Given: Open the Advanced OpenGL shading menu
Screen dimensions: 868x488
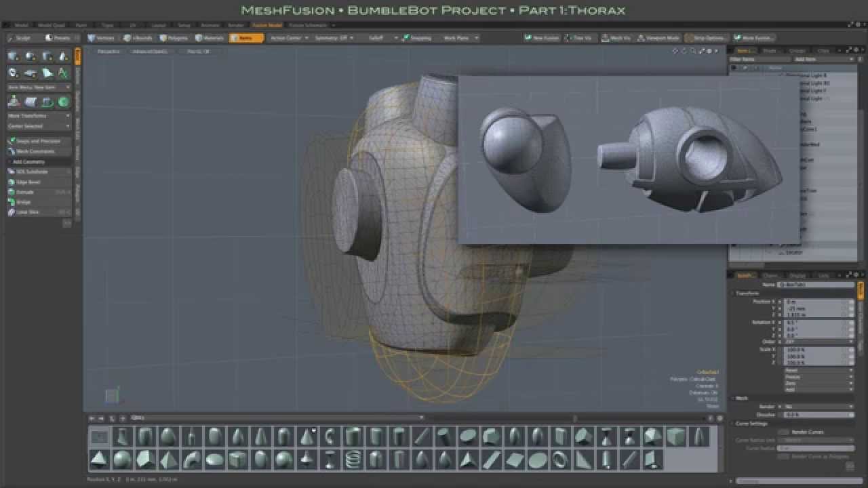Looking at the screenshot, I should coord(149,51).
